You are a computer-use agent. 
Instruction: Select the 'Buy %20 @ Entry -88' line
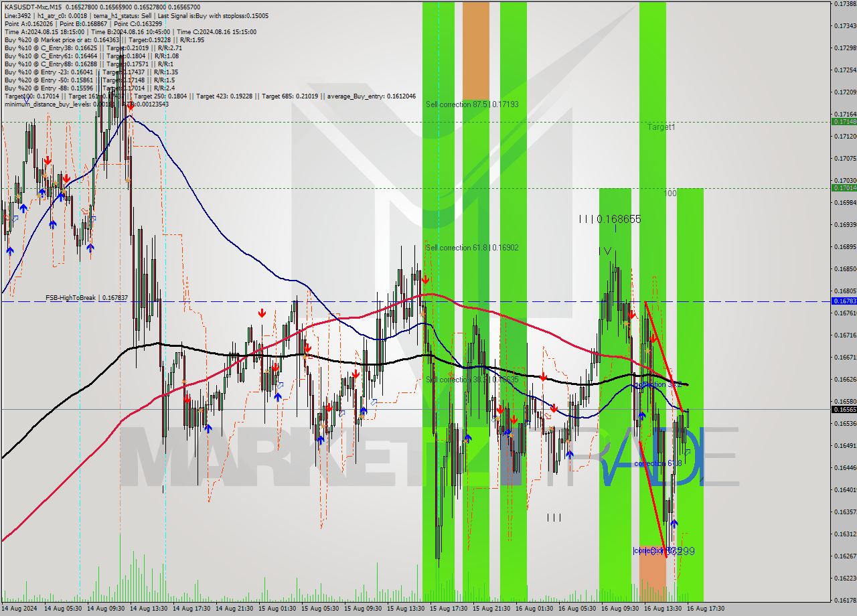90,88
